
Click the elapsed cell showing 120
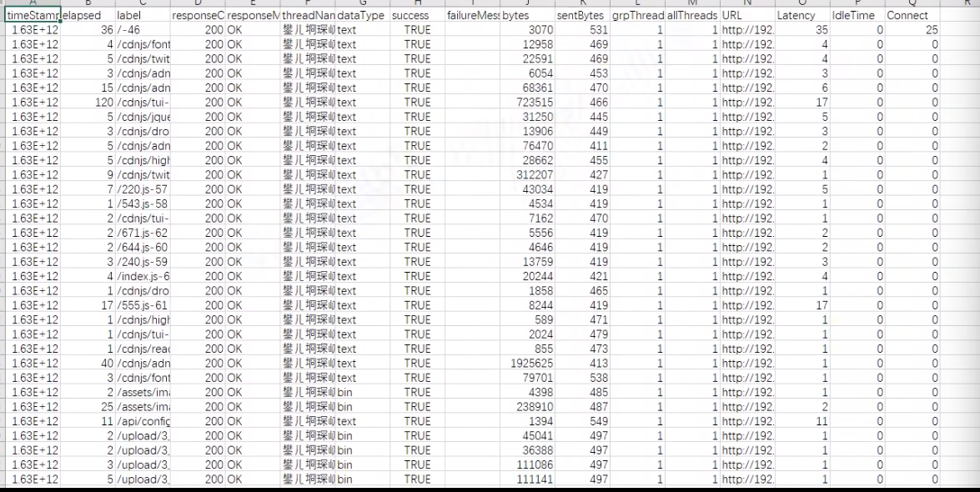[88, 103]
